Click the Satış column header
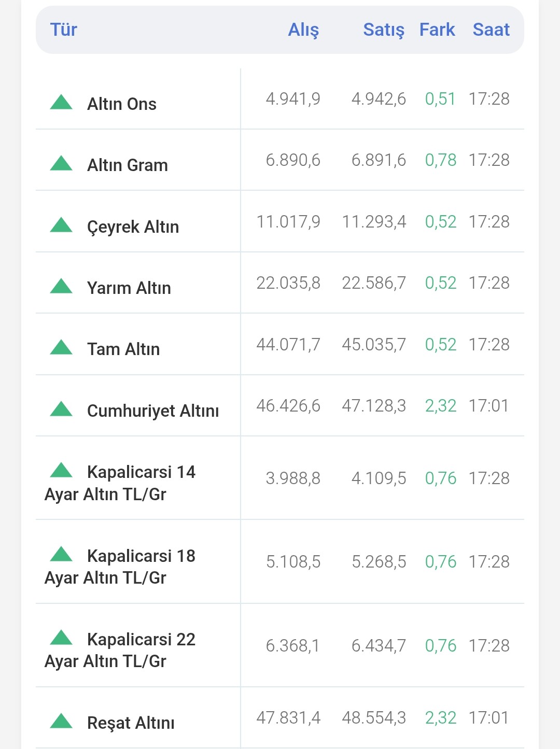This screenshot has width=560, height=749. pos(383,30)
